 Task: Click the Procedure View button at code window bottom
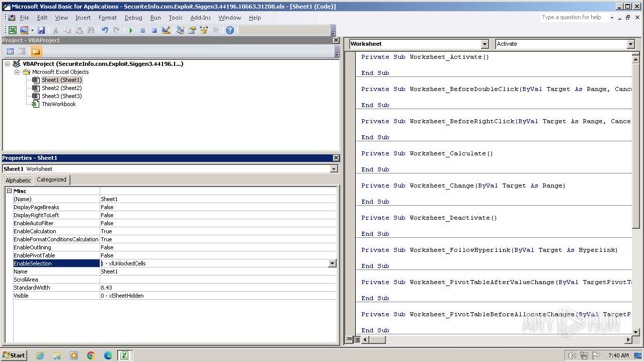(349, 339)
